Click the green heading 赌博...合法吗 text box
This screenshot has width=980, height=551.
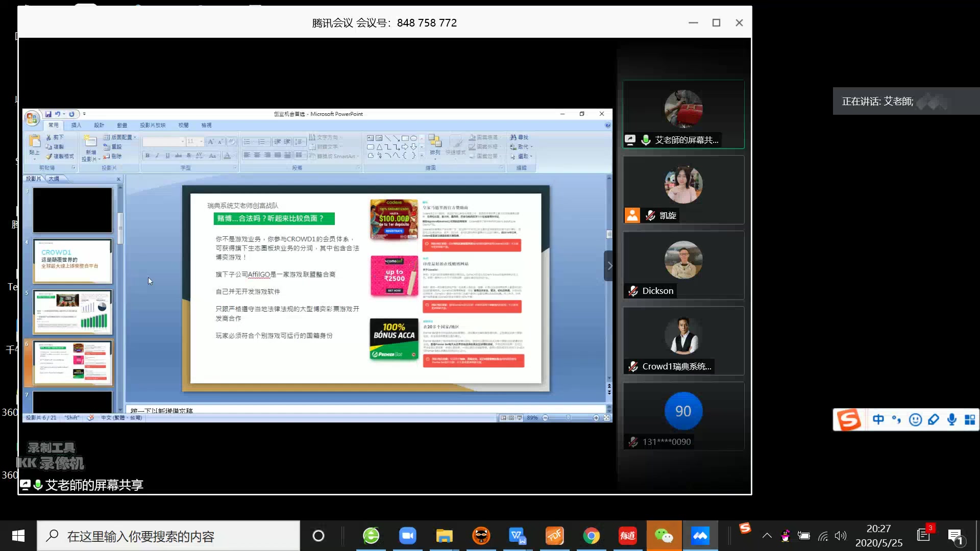click(x=274, y=218)
